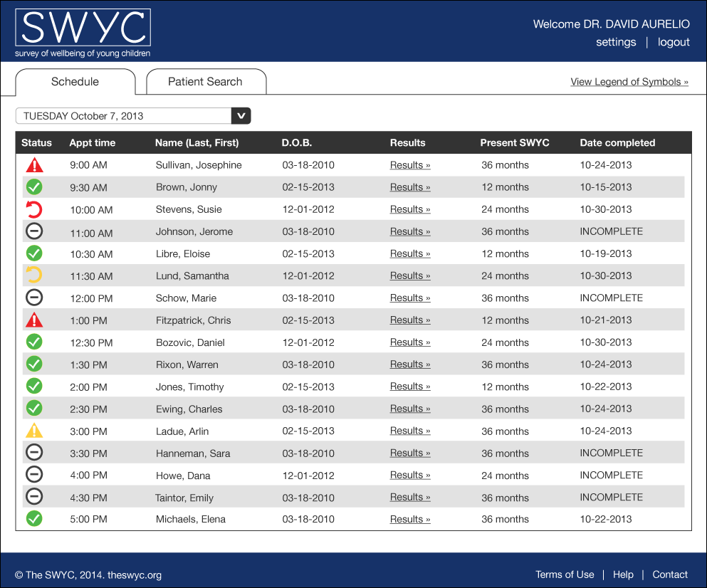Click incomplete circle icon for Hanneman, Sara
707x588 pixels.
tap(34, 452)
